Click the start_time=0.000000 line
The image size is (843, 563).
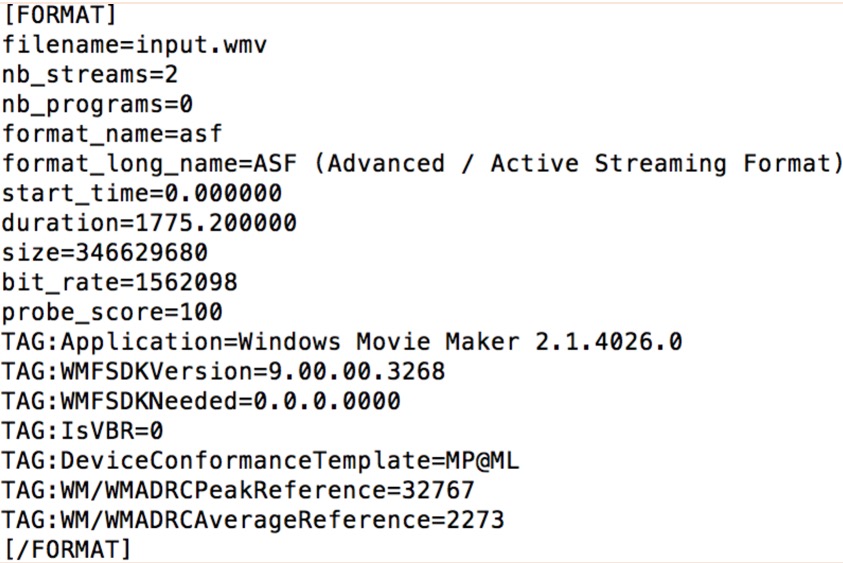(141, 193)
